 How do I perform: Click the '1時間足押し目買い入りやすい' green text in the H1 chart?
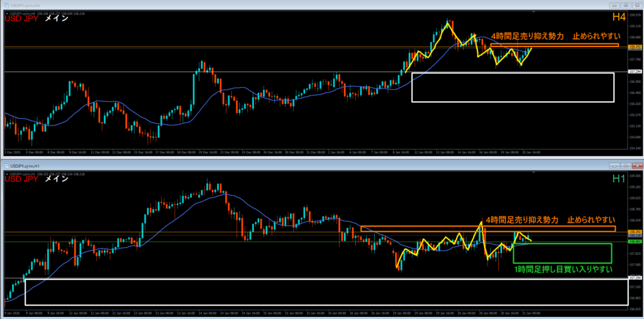pyautogui.click(x=563, y=269)
